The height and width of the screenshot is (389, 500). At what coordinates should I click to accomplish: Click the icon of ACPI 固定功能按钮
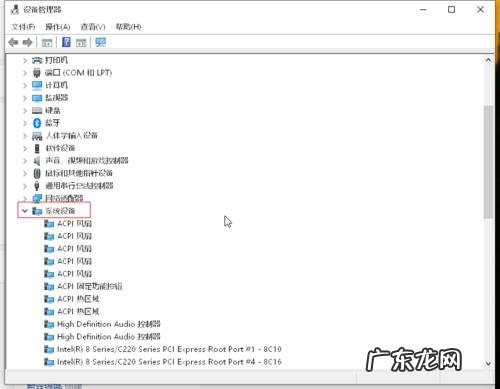49,286
